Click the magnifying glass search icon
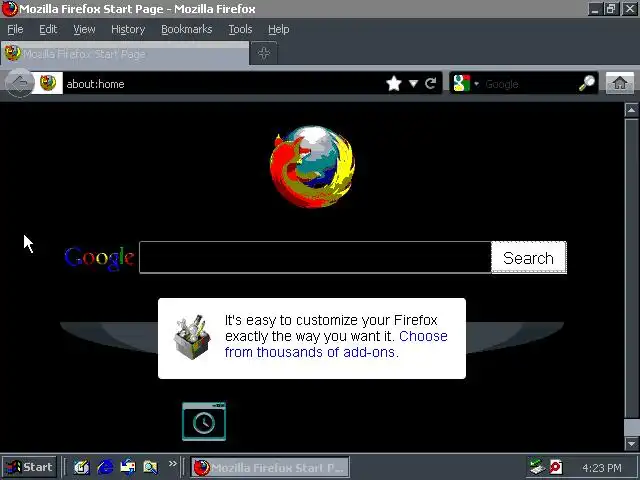 [x=587, y=83]
